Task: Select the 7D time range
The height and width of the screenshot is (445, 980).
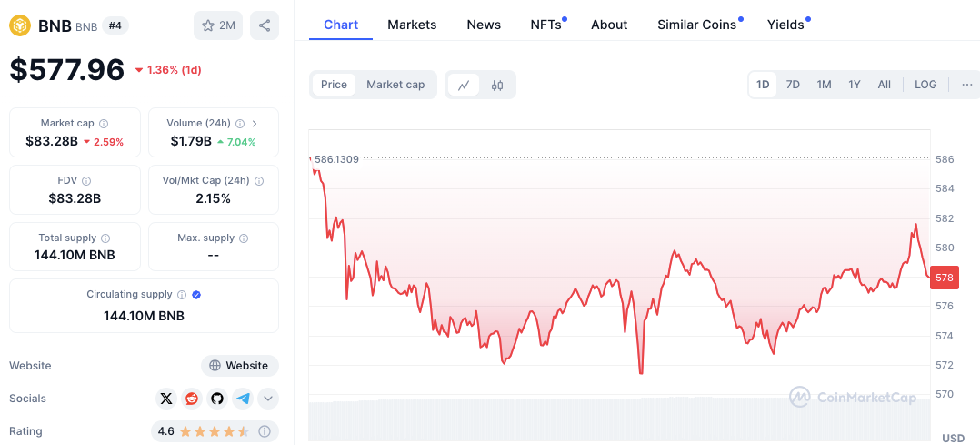Action: 793,85
